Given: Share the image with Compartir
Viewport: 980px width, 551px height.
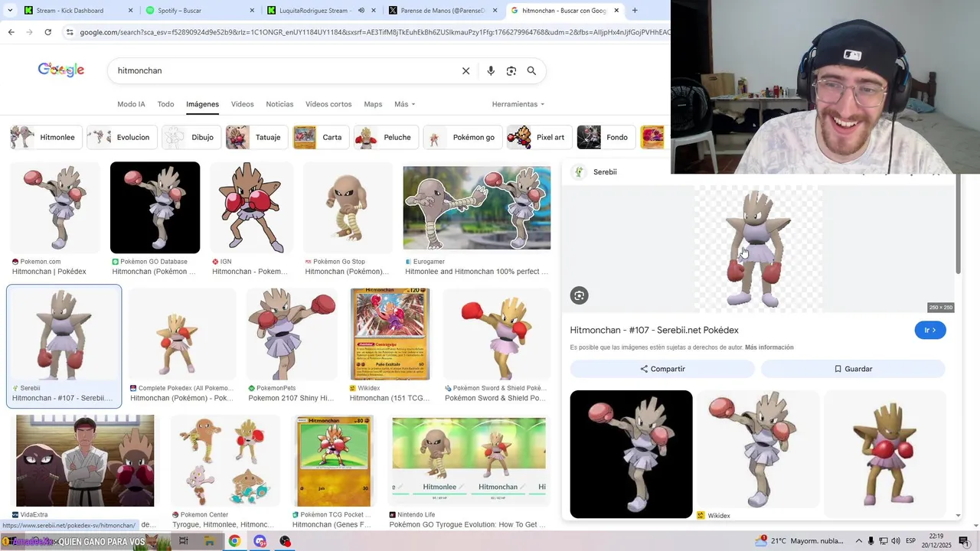Looking at the screenshot, I should [662, 369].
